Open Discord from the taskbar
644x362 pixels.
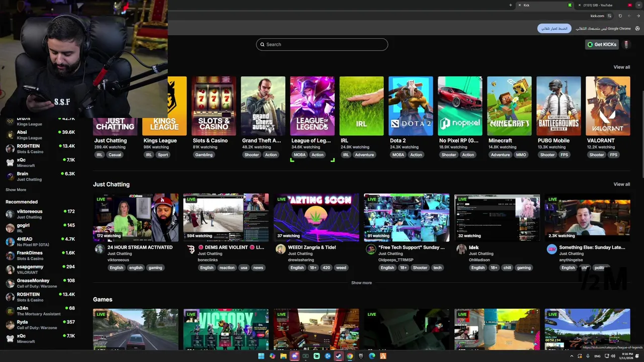[294, 356]
